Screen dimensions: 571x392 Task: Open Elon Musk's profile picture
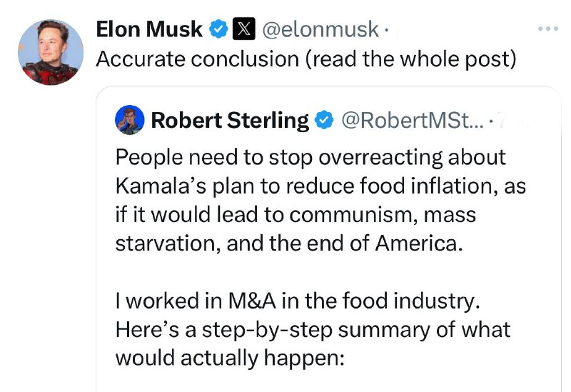click(x=51, y=52)
